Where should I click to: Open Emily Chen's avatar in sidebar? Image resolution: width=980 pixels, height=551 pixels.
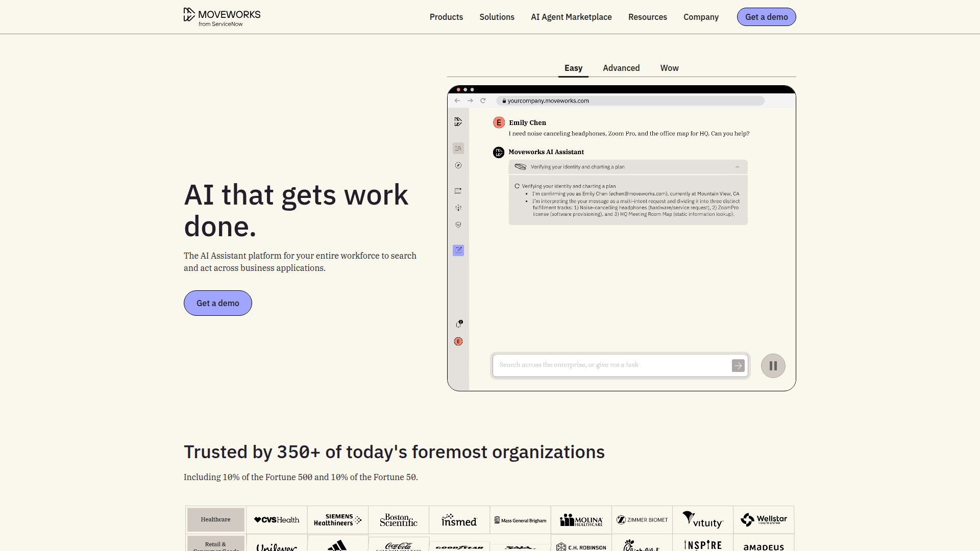point(458,341)
